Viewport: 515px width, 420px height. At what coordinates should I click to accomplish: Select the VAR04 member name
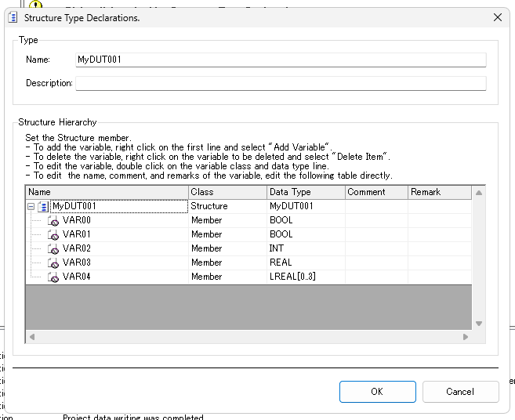77,277
